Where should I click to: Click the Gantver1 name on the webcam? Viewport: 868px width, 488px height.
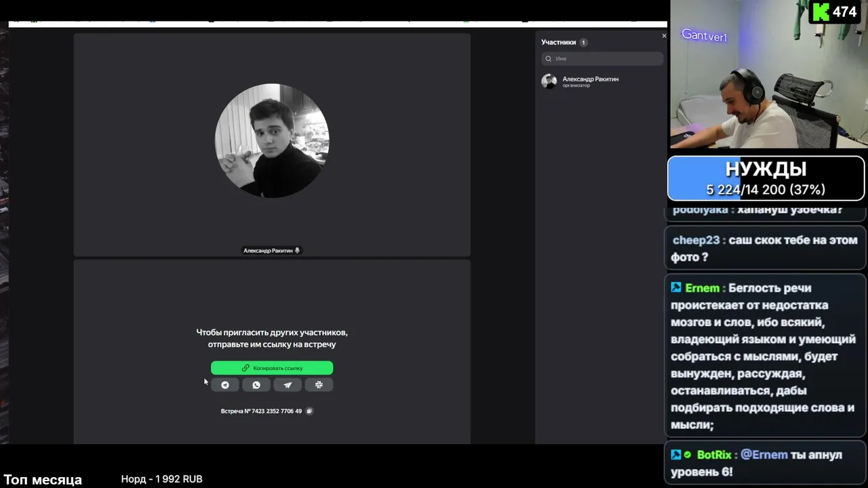pyautogui.click(x=704, y=36)
